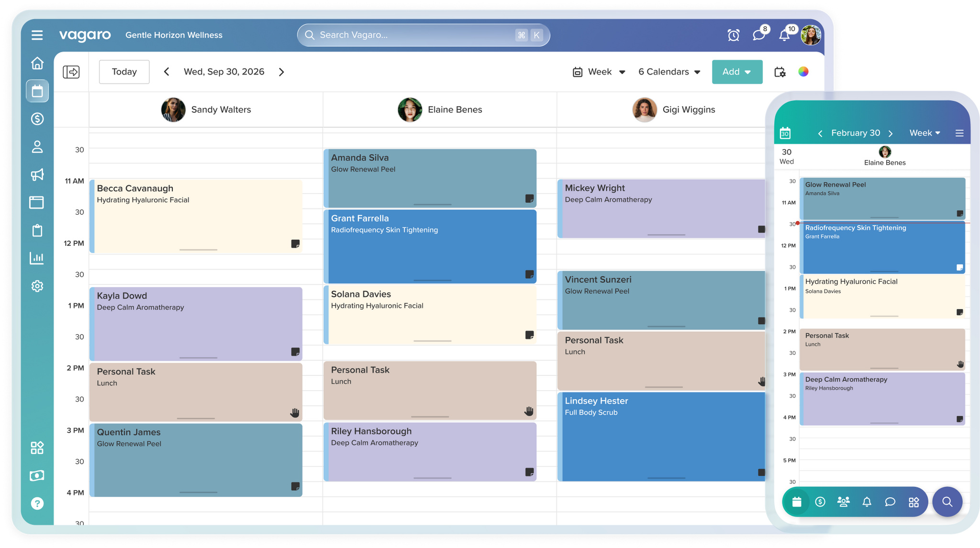Open the user profile avatar
980x548 pixels.
[811, 35]
